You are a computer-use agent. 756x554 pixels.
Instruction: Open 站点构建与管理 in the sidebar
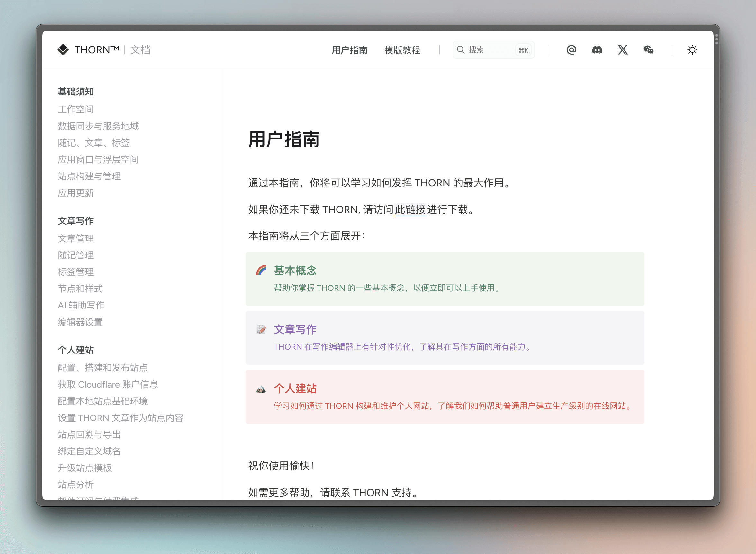pos(89,176)
